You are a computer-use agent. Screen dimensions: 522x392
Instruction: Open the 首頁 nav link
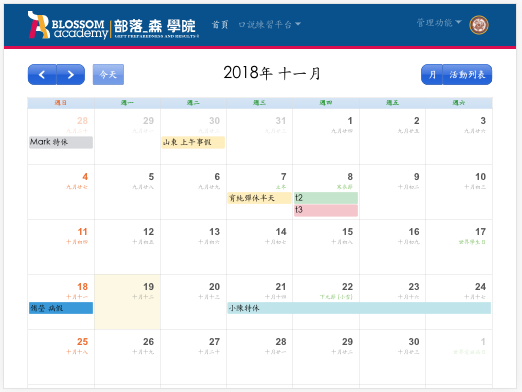[x=220, y=24]
